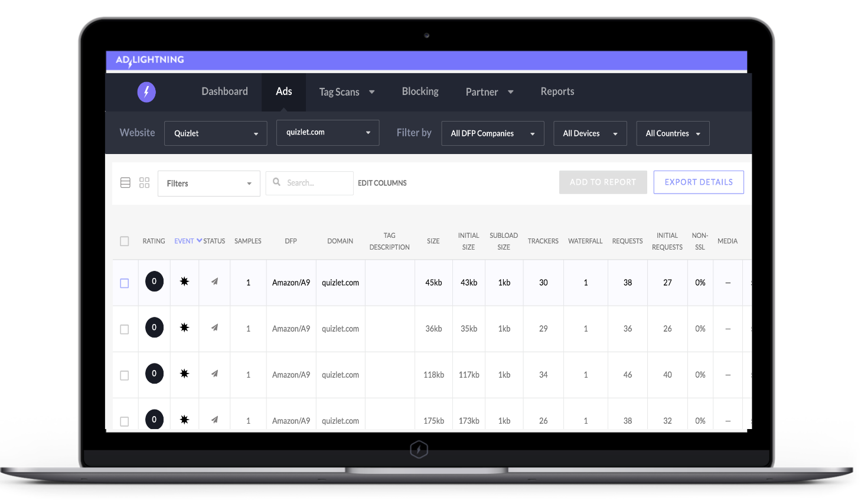Open the Quizlet website dropdown
The height and width of the screenshot is (504, 861).
(216, 133)
